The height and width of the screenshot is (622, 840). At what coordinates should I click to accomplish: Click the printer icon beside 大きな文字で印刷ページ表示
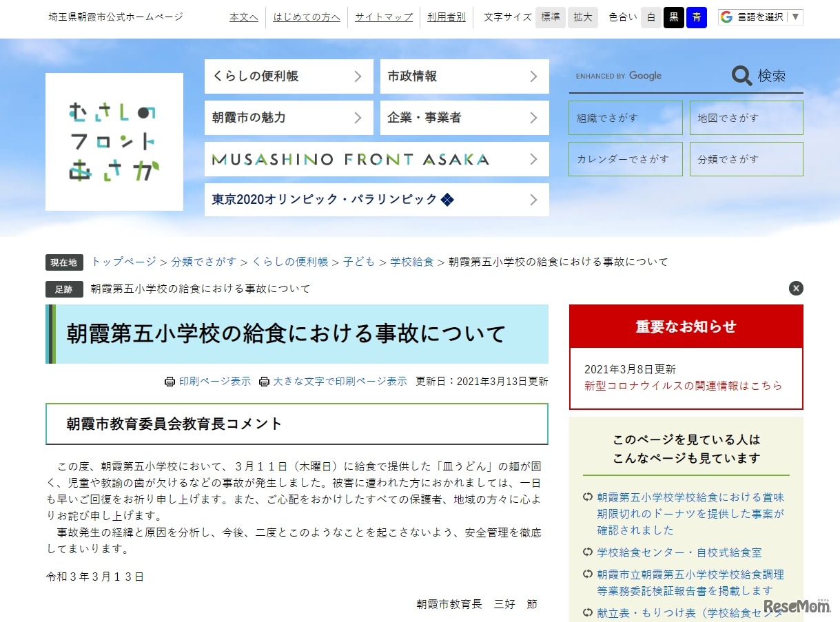tap(264, 382)
